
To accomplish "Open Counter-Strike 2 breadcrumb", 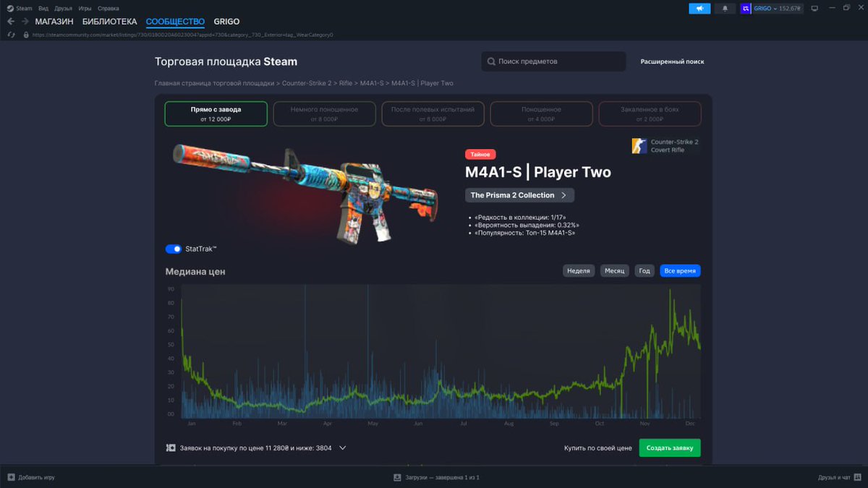I will tap(307, 83).
